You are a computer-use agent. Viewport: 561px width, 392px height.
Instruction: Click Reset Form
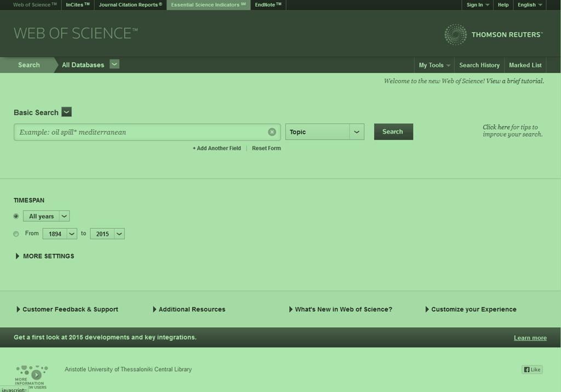click(267, 148)
